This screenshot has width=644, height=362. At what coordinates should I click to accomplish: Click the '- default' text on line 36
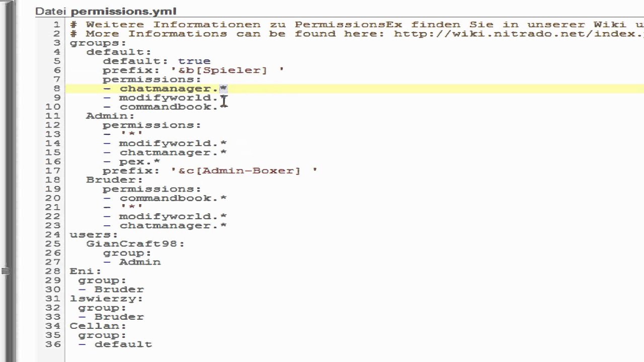tap(115, 344)
